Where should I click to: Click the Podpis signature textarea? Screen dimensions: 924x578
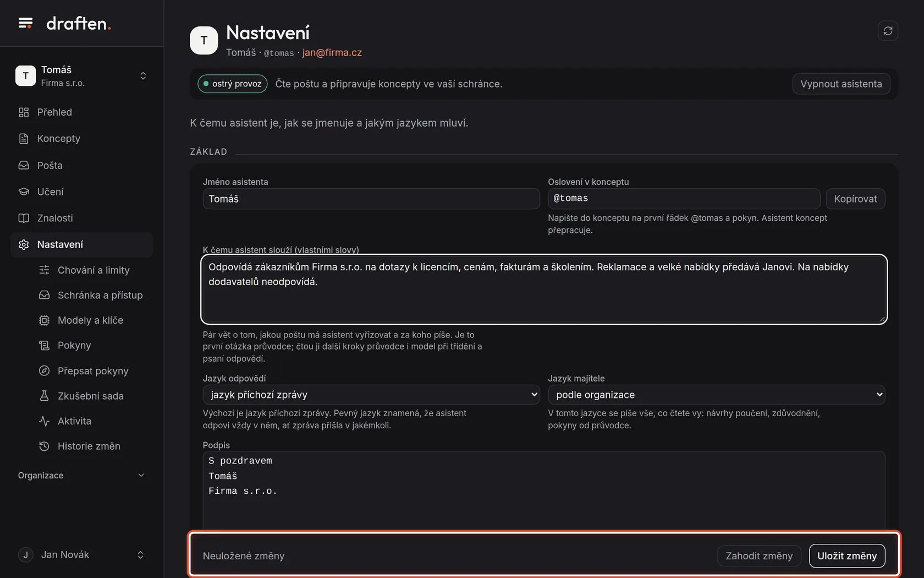click(544, 491)
